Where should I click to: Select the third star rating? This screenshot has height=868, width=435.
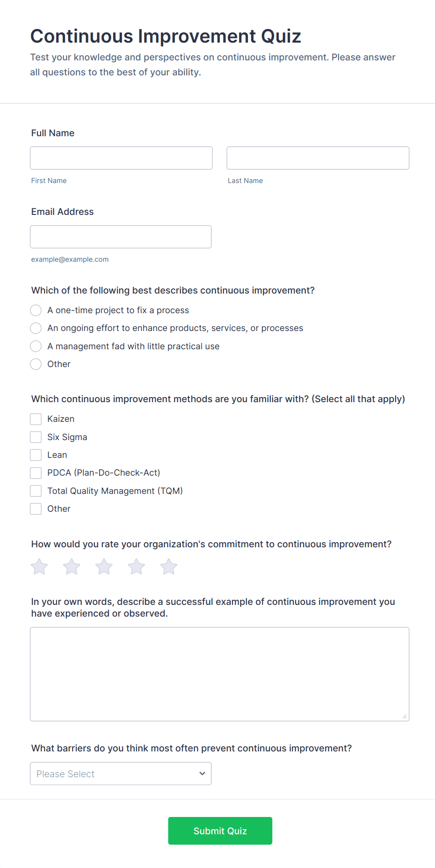(104, 566)
